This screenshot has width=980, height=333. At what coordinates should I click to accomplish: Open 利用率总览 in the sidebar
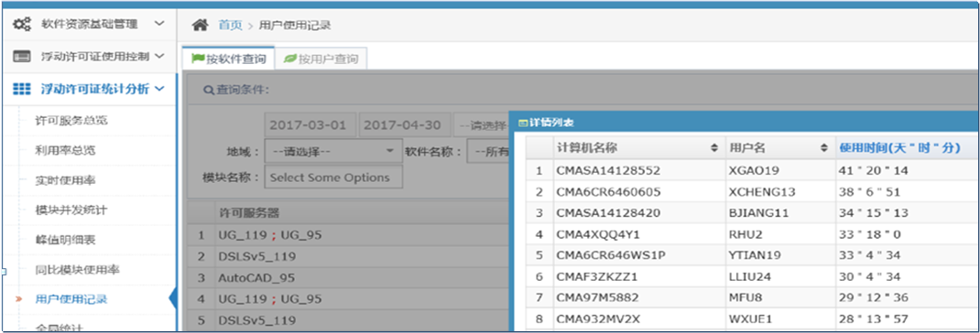click(66, 150)
